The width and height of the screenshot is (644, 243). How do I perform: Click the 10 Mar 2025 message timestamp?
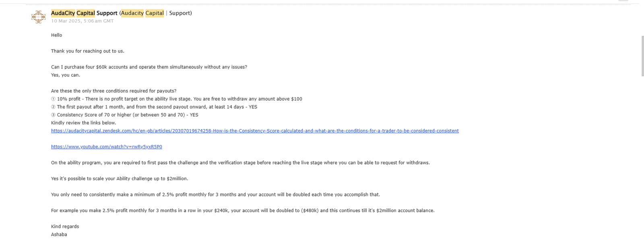[x=82, y=21]
